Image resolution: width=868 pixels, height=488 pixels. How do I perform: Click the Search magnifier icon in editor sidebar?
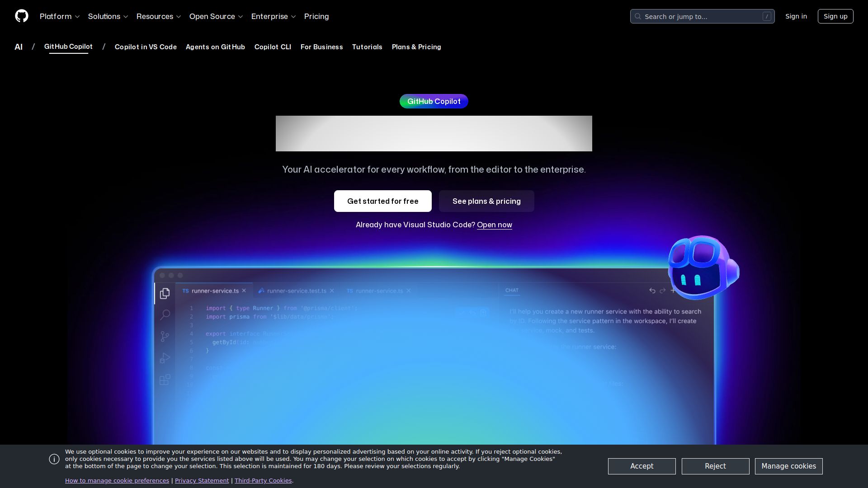coord(165,314)
